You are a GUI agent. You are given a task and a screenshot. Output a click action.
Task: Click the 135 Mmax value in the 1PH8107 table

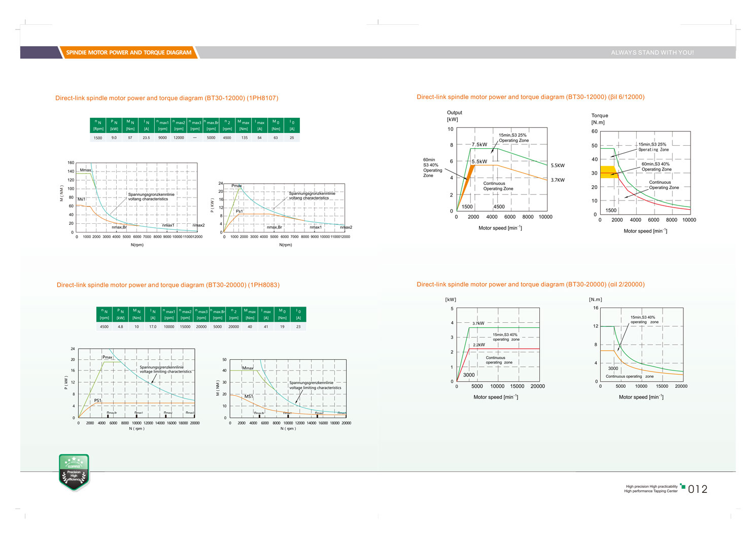coord(244,138)
